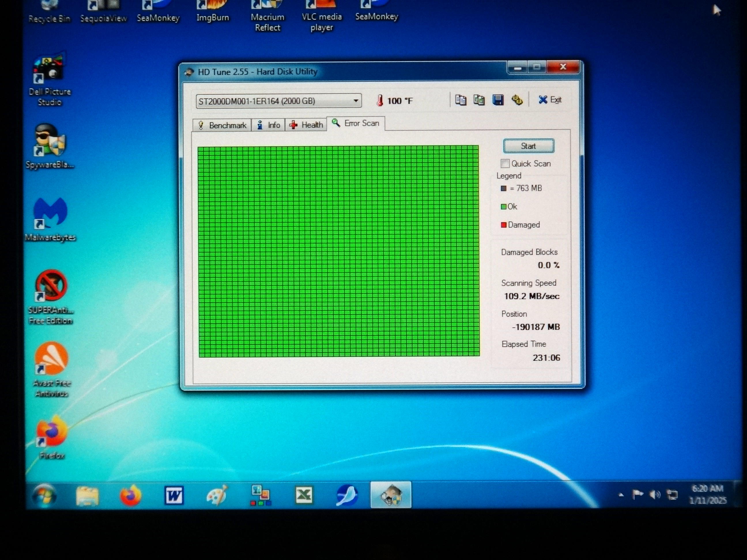This screenshot has height=560, width=747.
Task: Select the SUPERAntiSpyware Free Edition icon
Action: pyautogui.click(x=51, y=297)
